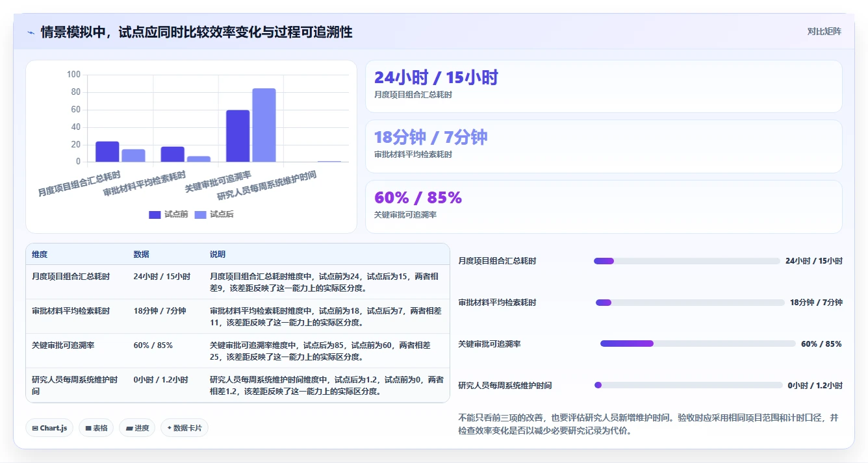Click the 研究人员每周系统维护时间 progress row label
Viewport: 868px width, 463px height.
pyautogui.click(x=505, y=386)
